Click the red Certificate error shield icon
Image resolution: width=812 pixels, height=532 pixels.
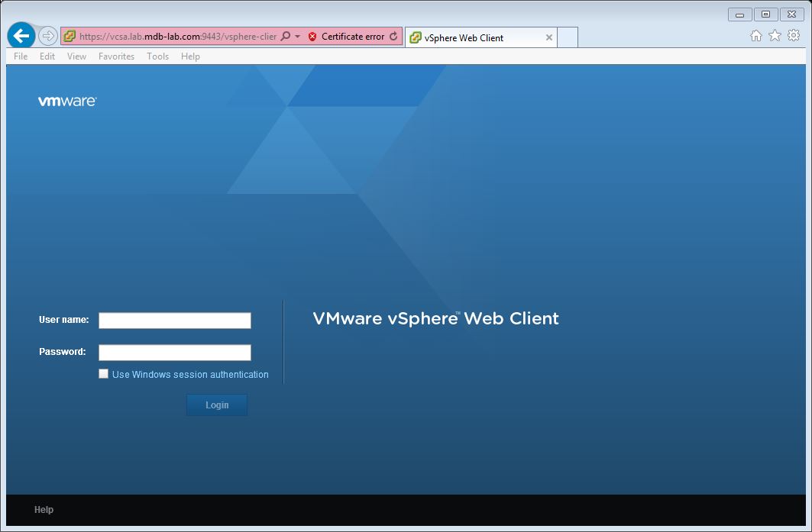(312, 37)
